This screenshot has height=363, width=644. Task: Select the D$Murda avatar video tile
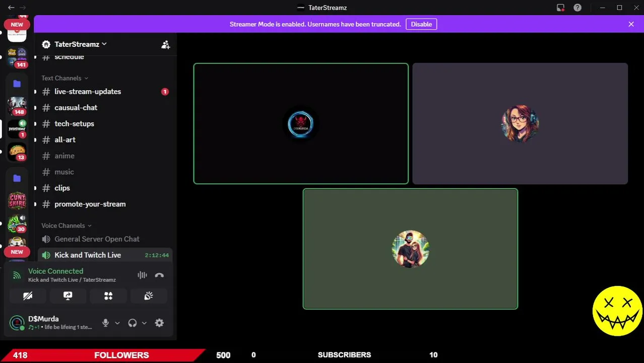pyautogui.click(x=301, y=124)
